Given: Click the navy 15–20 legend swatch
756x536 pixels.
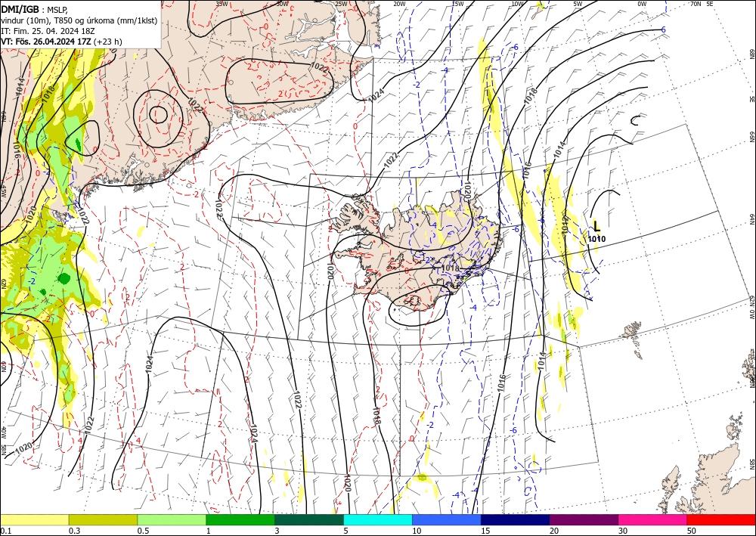Looking at the screenshot, I should tap(516, 519).
